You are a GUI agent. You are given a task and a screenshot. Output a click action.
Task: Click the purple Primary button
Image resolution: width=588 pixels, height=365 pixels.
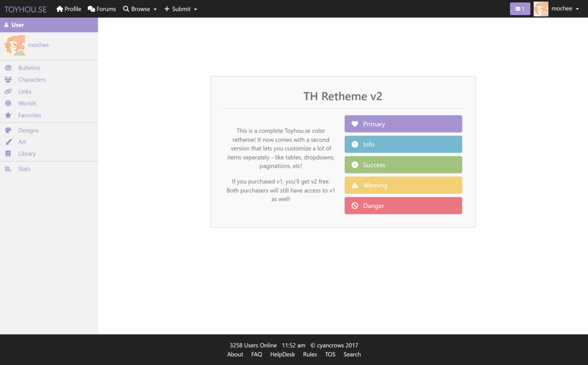tap(403, 124)
